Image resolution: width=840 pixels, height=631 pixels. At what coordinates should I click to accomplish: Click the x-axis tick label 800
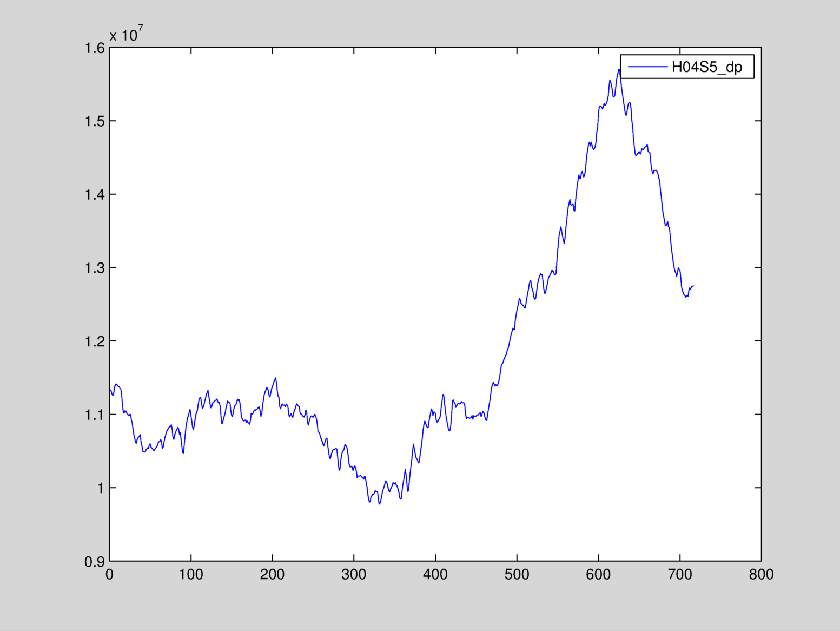pos(761,575)
